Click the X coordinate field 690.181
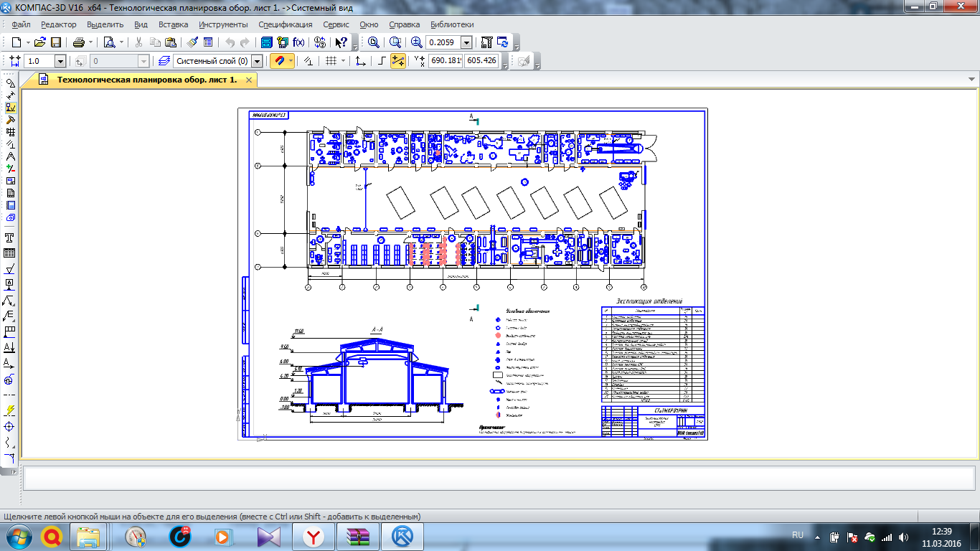Viewport: 980px width, 551px height. coord(446,61)
